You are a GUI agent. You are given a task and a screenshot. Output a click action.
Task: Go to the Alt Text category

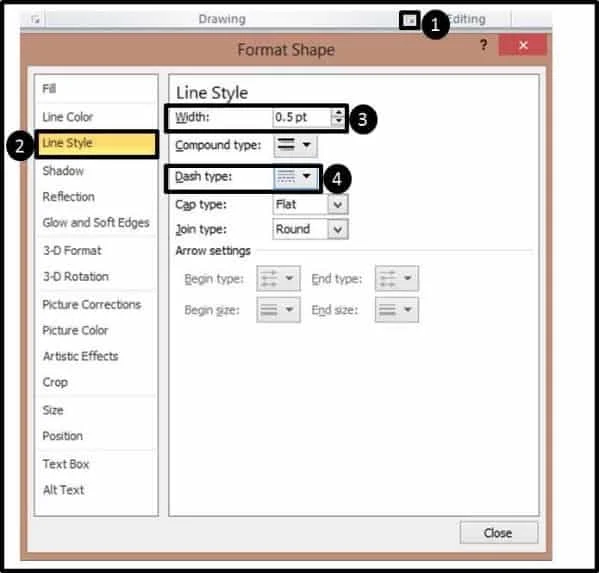(x=63, y=490)
